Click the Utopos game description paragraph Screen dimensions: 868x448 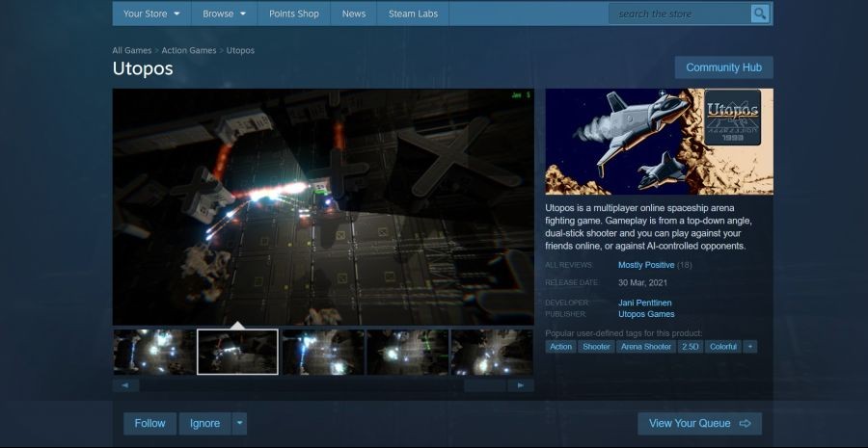tap(649, 226)
